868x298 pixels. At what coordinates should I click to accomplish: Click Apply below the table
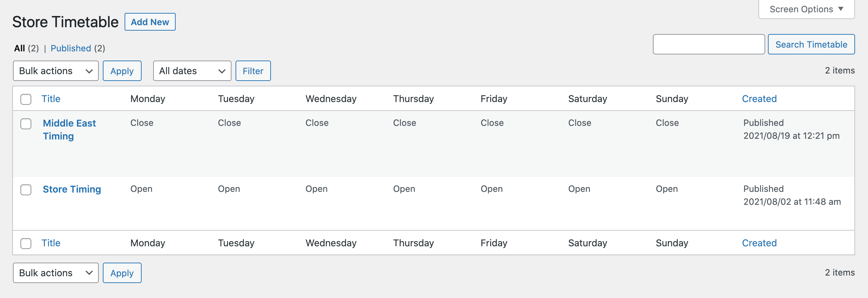point(122,272)
